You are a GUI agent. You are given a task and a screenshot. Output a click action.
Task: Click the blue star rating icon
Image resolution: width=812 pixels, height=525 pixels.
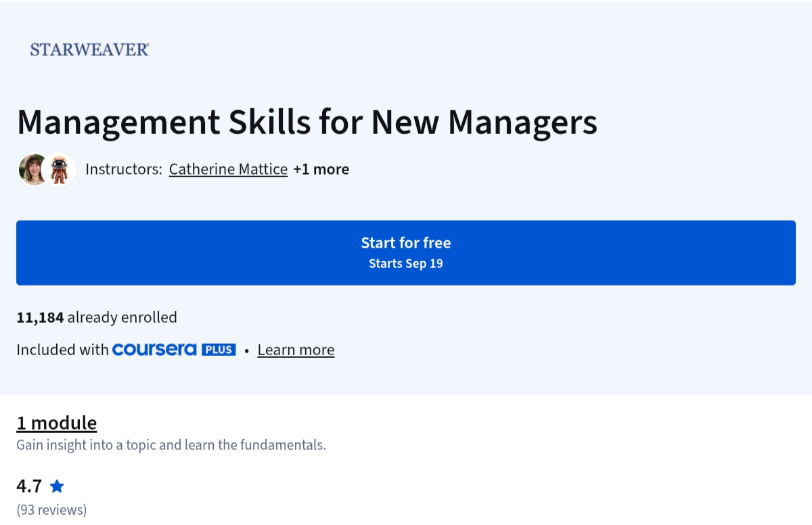[57, 486]
